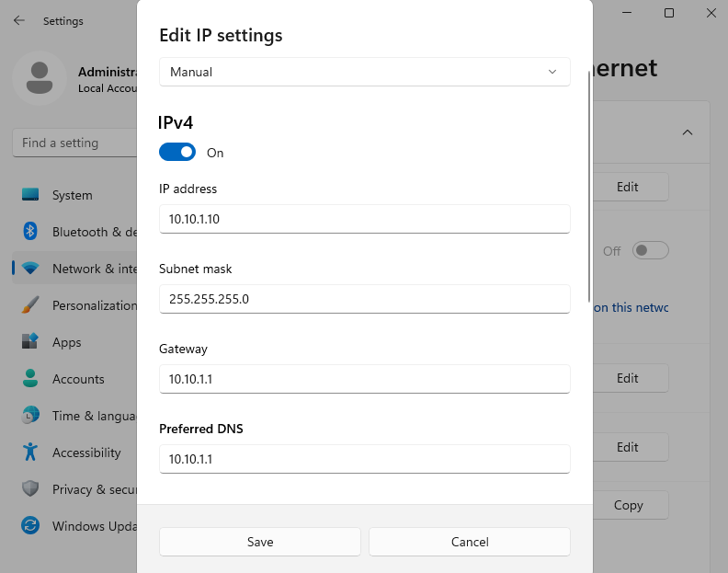Viewport: 728px width, 573px height.
Task: Click the Save button
Action: [x=260, y=542]
